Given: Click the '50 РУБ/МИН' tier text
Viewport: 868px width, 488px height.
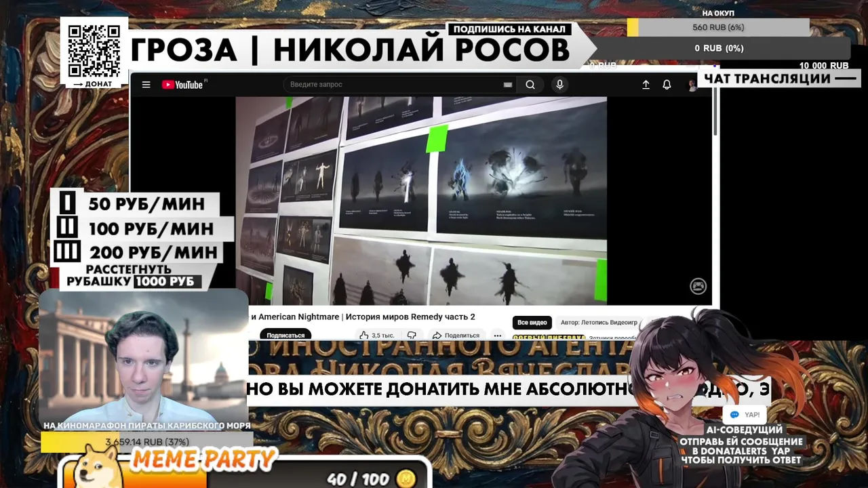Looking at the screenshot, I should point(146,204).
